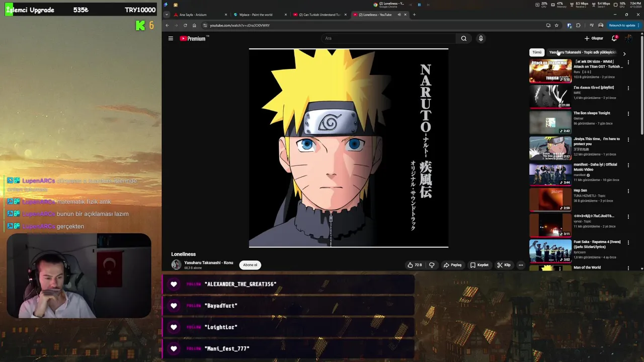Open options for 'Hep Sen' video

pyautogui.click(x=628, y=191)
